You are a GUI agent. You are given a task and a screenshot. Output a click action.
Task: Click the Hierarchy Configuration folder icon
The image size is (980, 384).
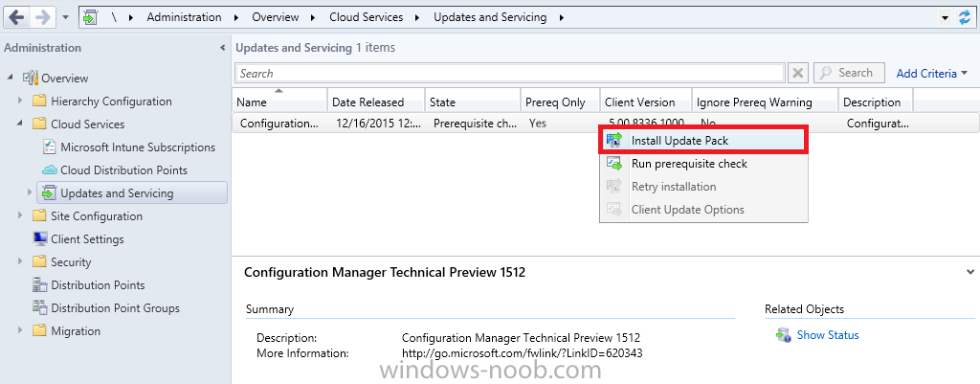(39, 101)
